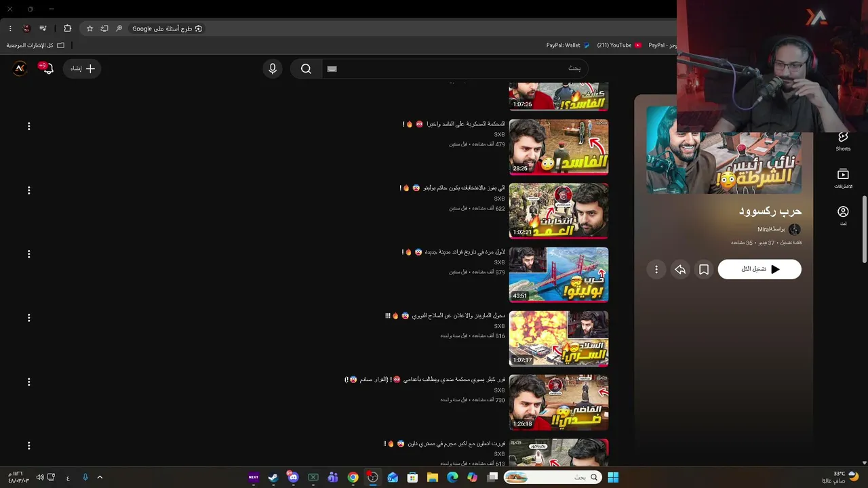Image resolution: width=868 pixels, height=488 pixels.
Task: Open the Miral channel avatar
Action: (x=795, y=229)
